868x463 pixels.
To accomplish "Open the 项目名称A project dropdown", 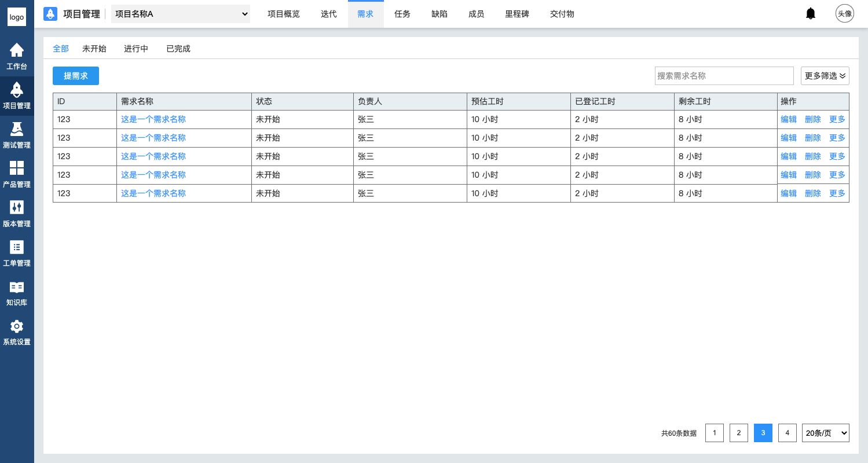I will 181,14.
